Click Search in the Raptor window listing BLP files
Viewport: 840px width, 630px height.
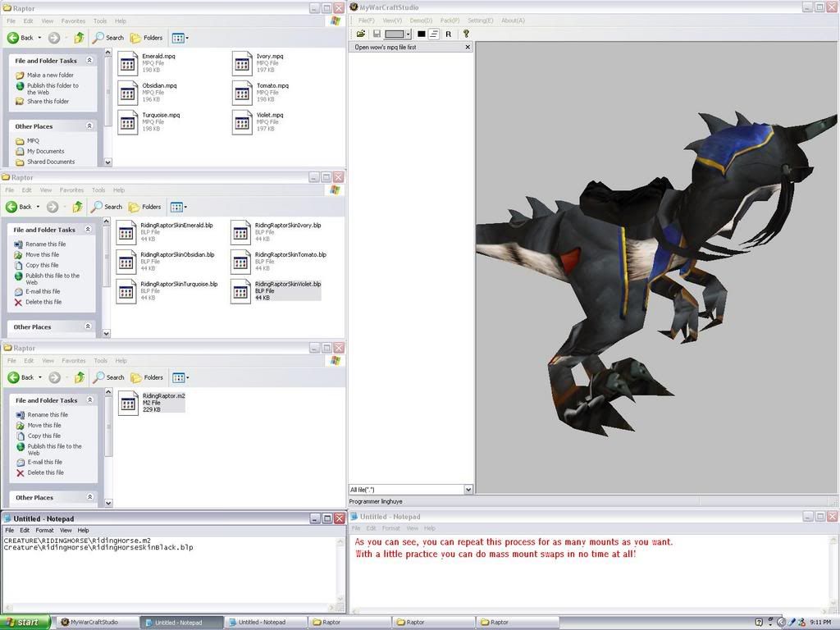tap(107, 207)
